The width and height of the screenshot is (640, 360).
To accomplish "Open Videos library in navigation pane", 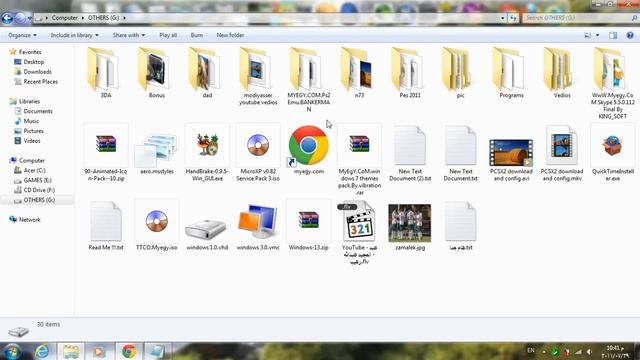I will [x=27, y=141].
